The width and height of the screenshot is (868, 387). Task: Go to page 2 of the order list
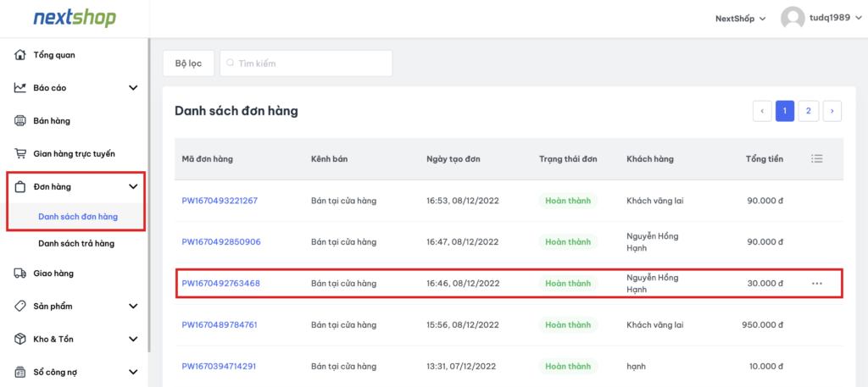coord(809,111)
